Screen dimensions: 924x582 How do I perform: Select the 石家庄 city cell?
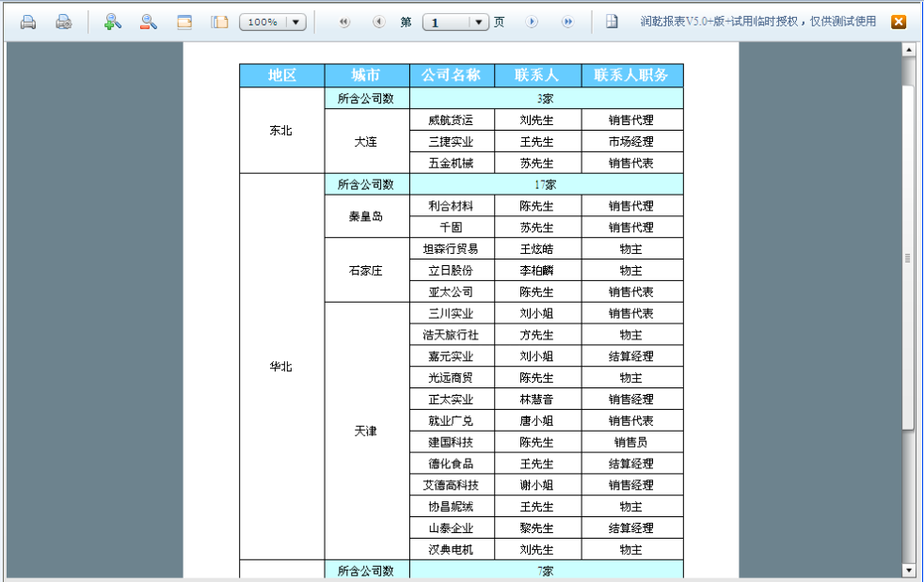pos(367,271)
